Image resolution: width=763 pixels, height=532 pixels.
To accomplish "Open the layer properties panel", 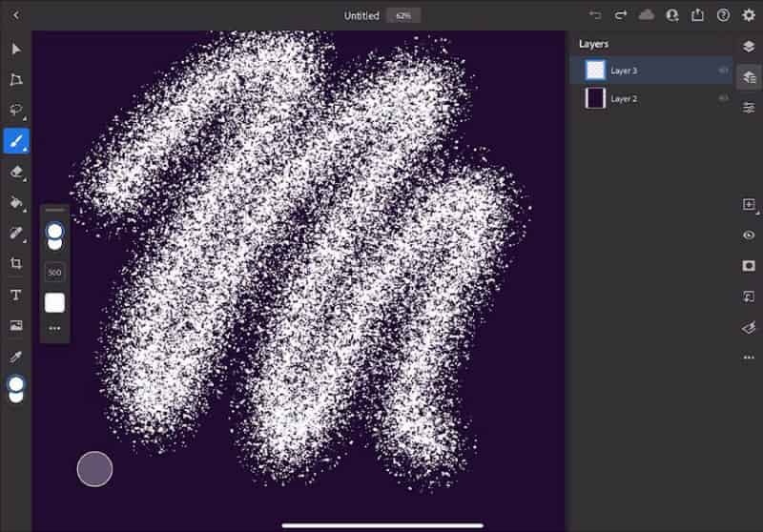I will pos(749,107).
